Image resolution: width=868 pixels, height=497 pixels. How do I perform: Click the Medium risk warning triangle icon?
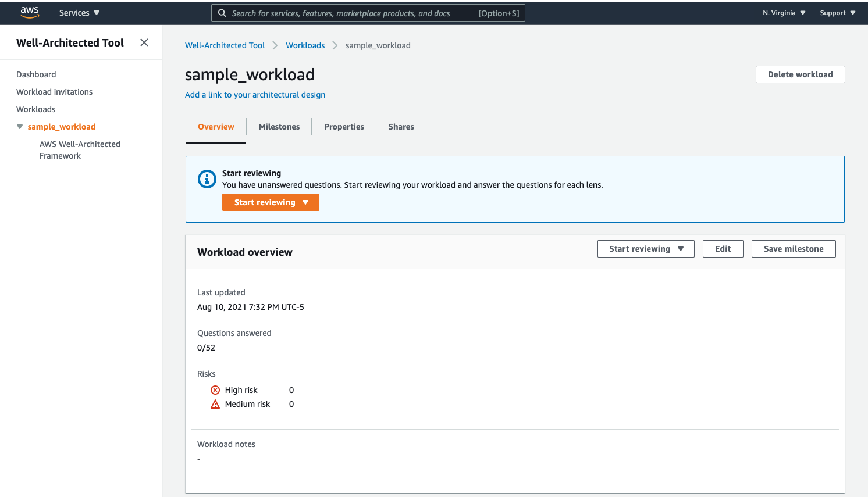click(215, 404)
